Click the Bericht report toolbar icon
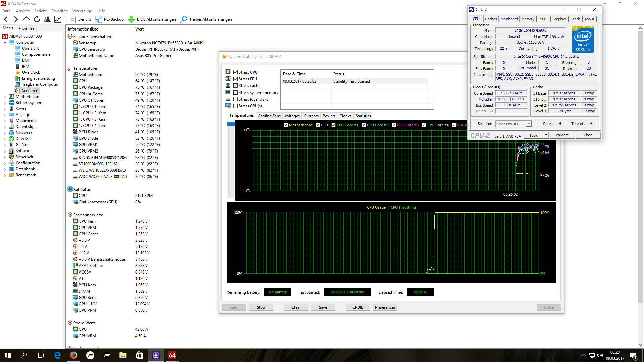Image resolution: width=644 pixels, height=362 pixels. [73, 19]
